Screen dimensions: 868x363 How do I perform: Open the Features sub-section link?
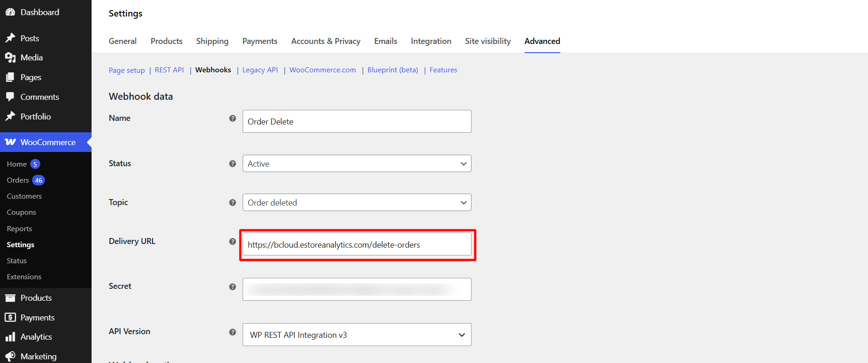point(443,70)
